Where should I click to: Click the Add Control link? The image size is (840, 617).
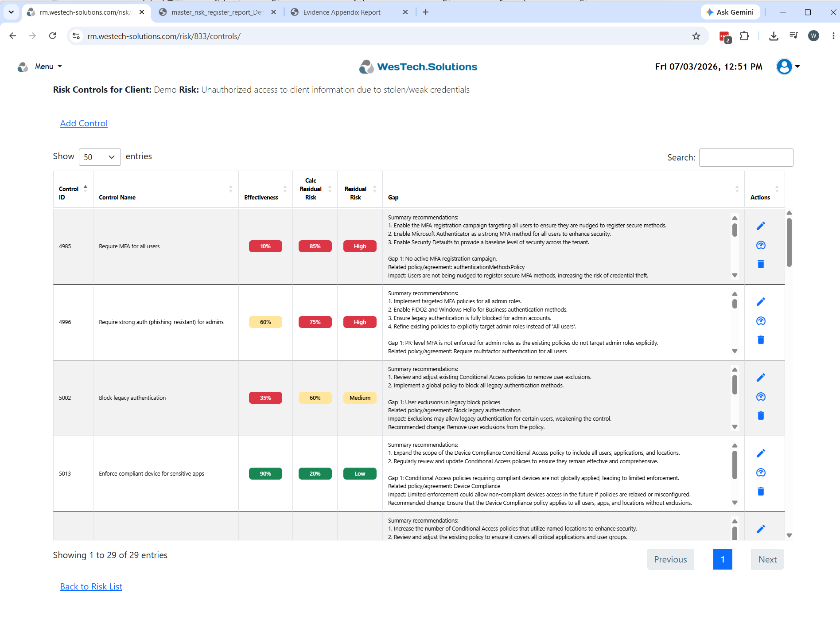84,123
